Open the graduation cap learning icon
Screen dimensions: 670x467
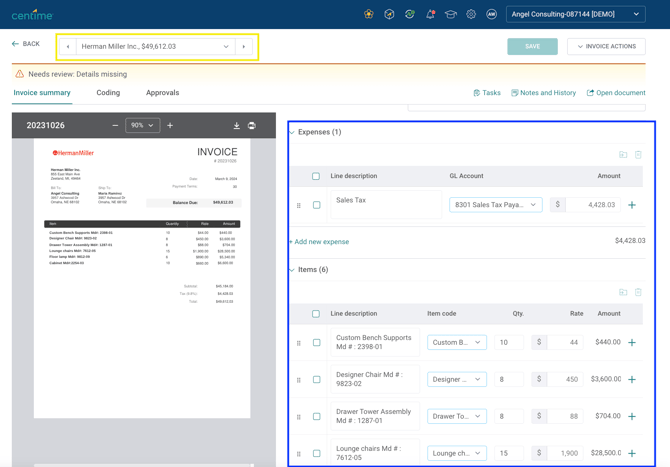coord(450,14)
